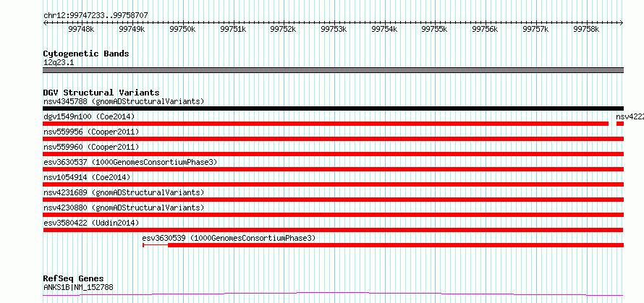
Task: Select the thick red esv3630539 variant bar
Action: pos(396,245)
